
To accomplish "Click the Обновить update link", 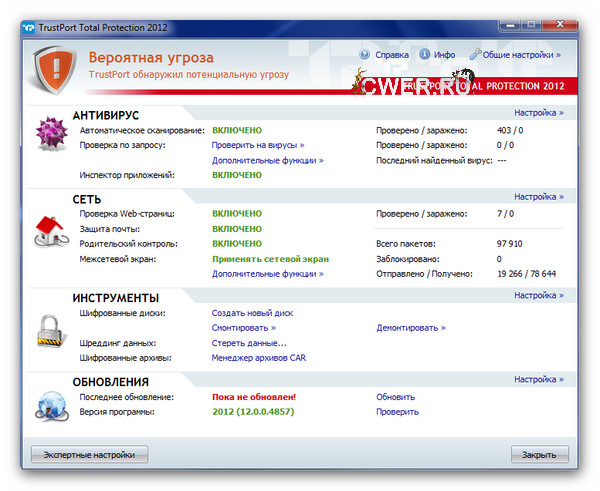I will tap(395, 397).
